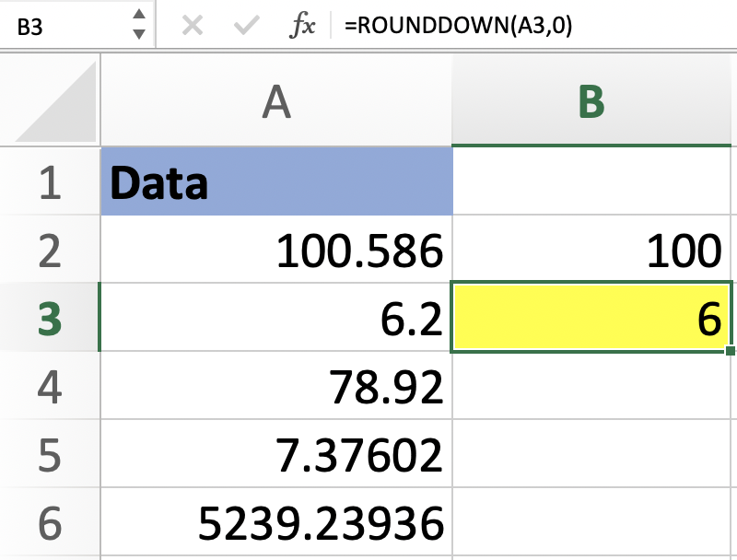Click the Name Box showing B3

tap(64, 26)
